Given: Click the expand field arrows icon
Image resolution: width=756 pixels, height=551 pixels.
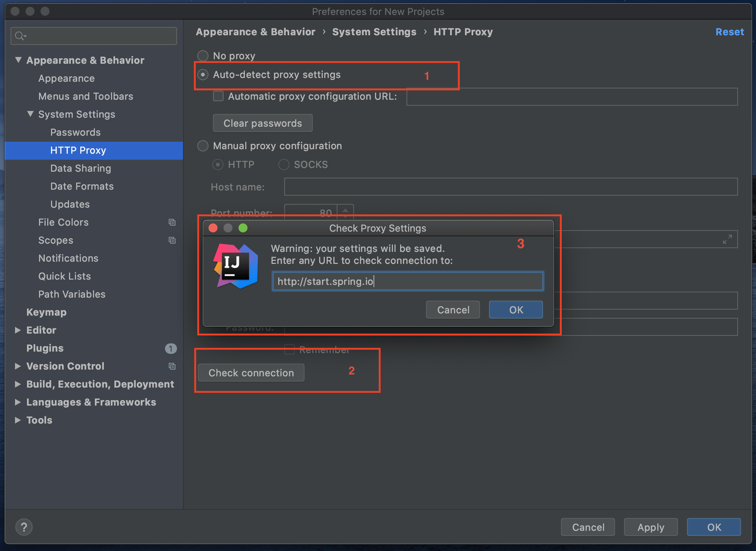Looking at the screenshot, I should click(x=727, y=239).
